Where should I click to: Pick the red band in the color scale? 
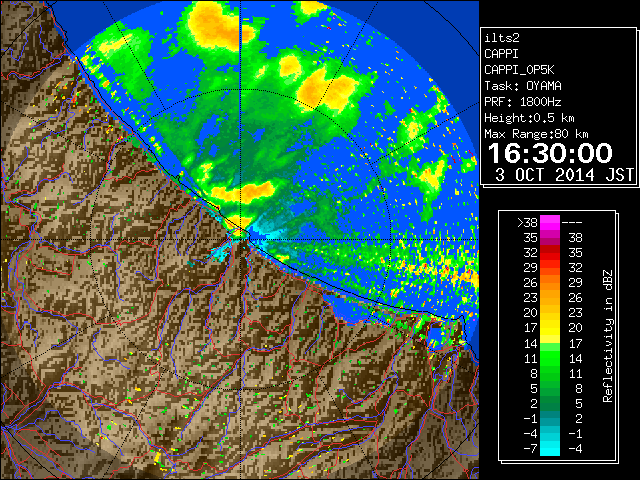550,253
